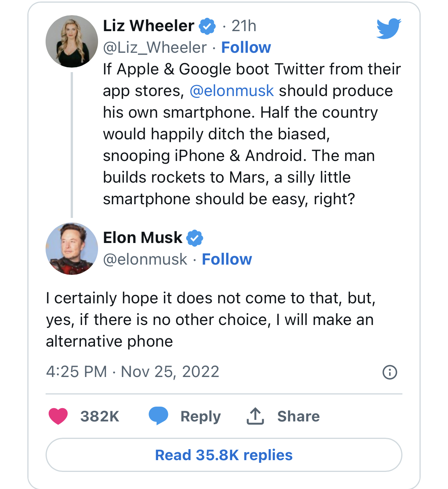Click the Twitter bird logo
This screenshot has height=489, width=448.
pos(389,28)
